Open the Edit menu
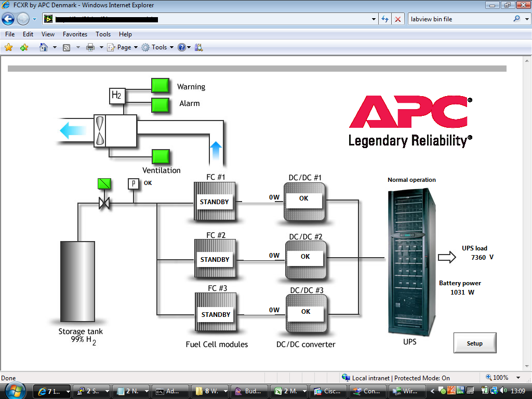 [28, 34]
